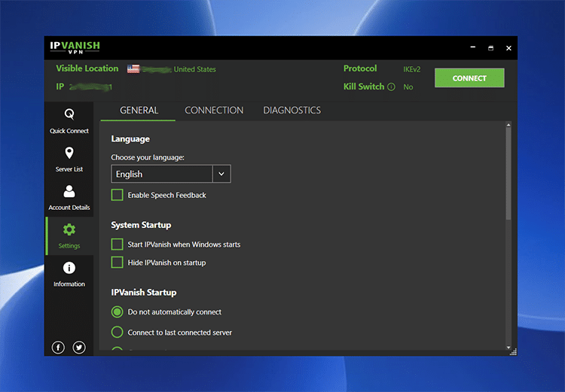Switch to the Diagnostics tab
Image resolution: width=565 pixels, height=392 pixels.
coord(292,111)
